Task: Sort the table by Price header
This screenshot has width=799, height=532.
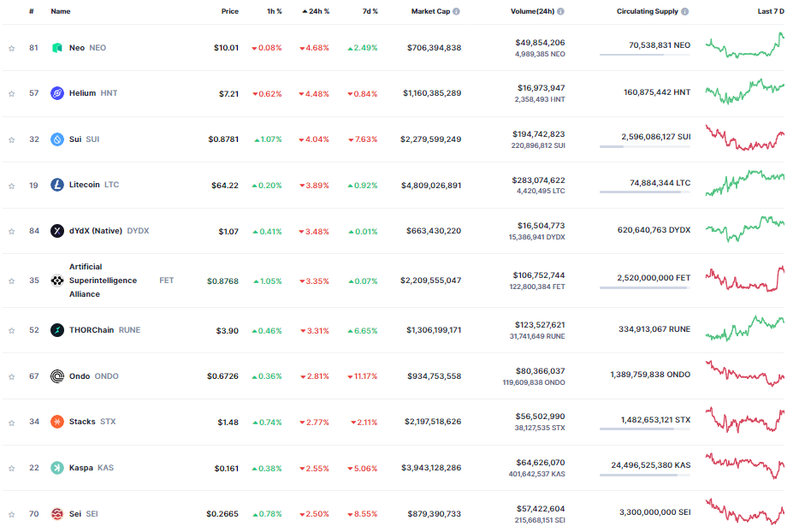Action: tap(230, 11)
